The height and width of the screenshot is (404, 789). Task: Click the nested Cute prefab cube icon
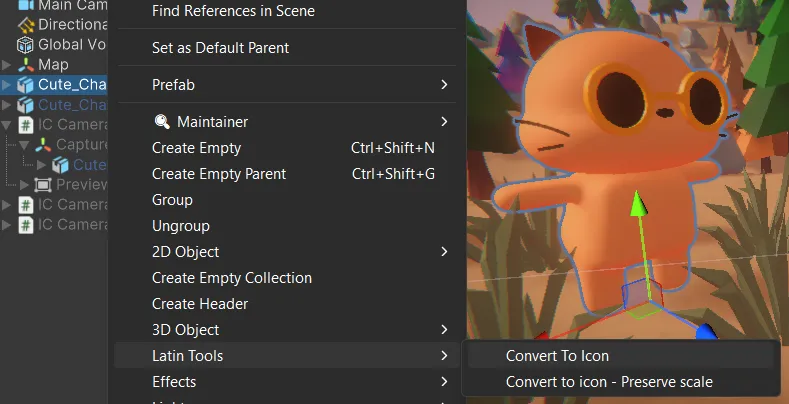point(60,165)
